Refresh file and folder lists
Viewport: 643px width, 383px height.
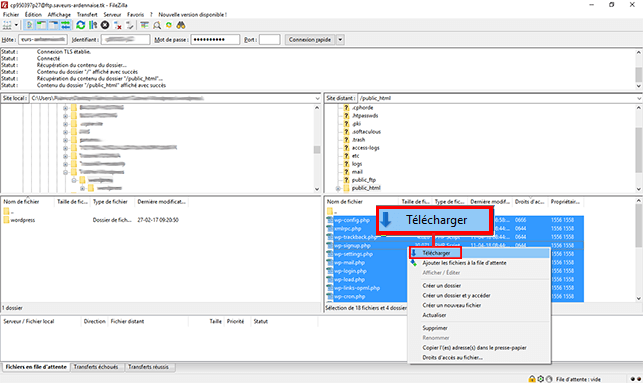81,25
